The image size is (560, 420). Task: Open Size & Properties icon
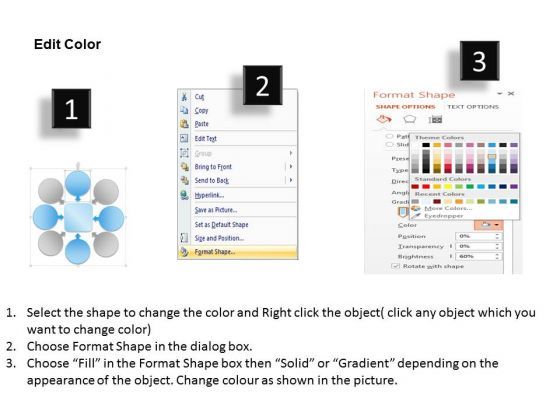coord(435,119)
